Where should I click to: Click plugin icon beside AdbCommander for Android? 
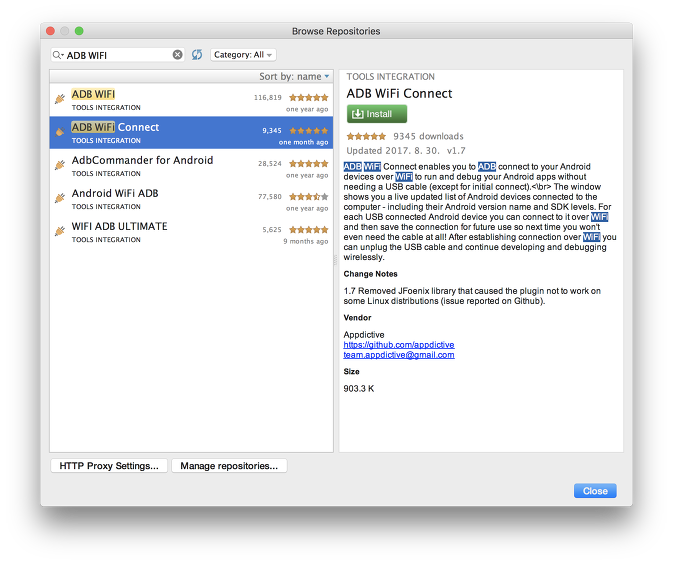[60, 165]
